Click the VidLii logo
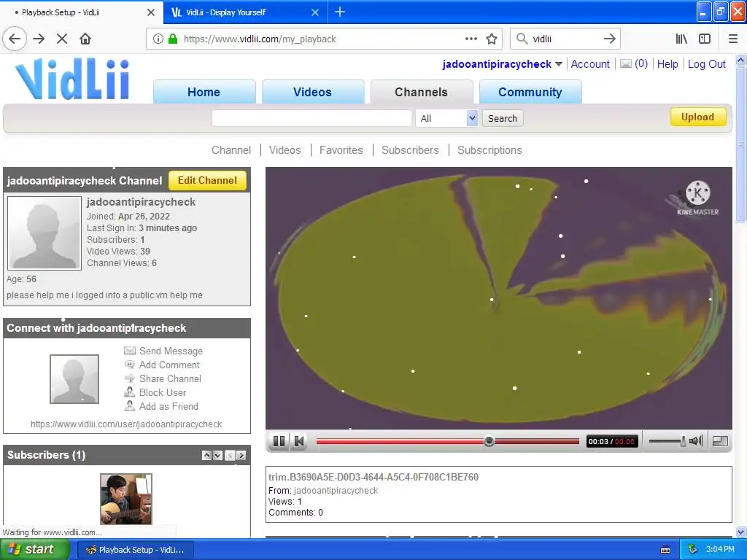Image resolution: width=747 pixels, height=560 pixels. pos(72,79)
